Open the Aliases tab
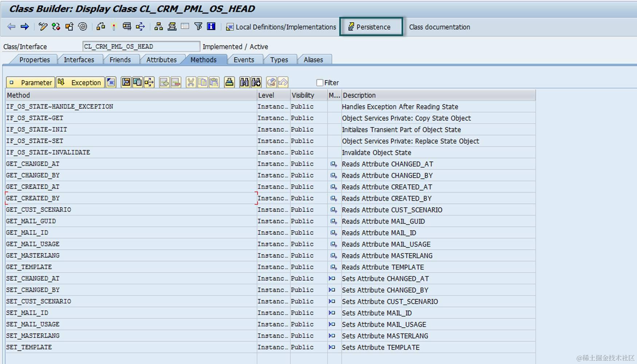The image size is (637, 364). (x=313, y=60)
